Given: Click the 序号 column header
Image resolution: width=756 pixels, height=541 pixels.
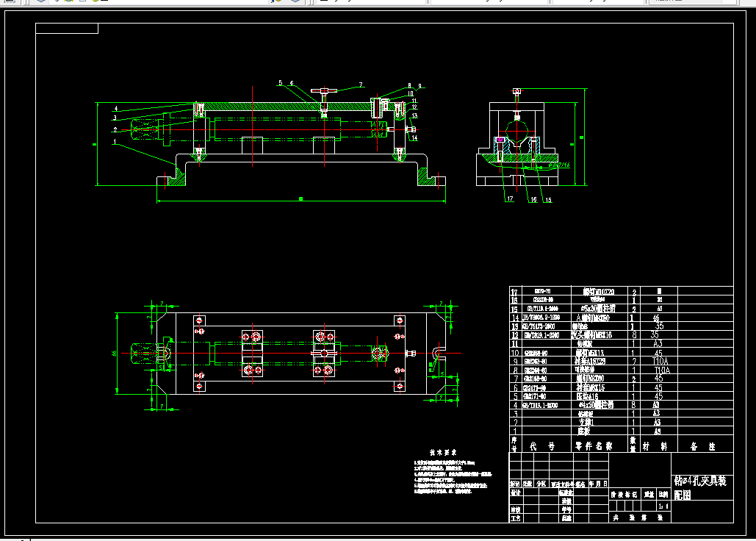Looking at the screenshot, I should coord(514,444).
